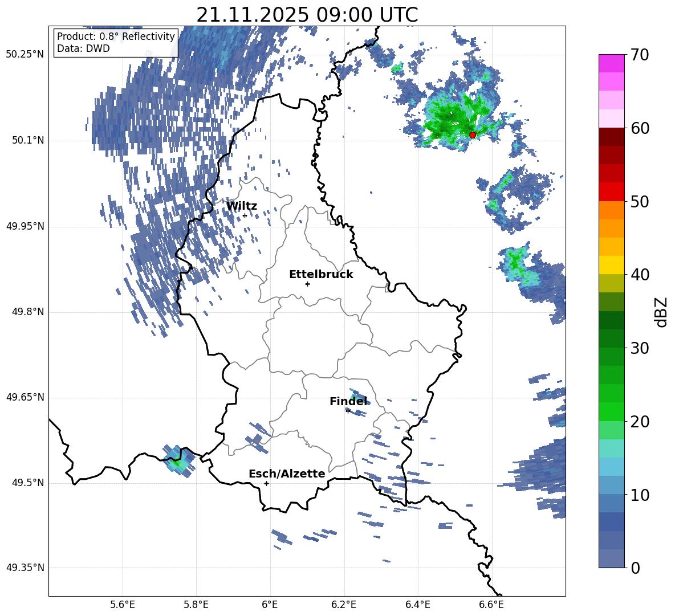Click the 0 tick on colorbar
Viewport: 675px width, 616px height.
point(635,568)
